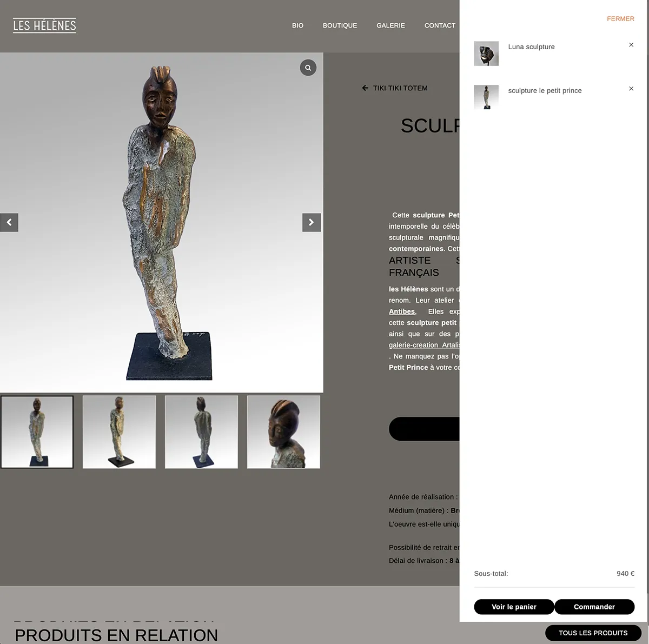Open the GALERIE menu item

pos(390,25)
